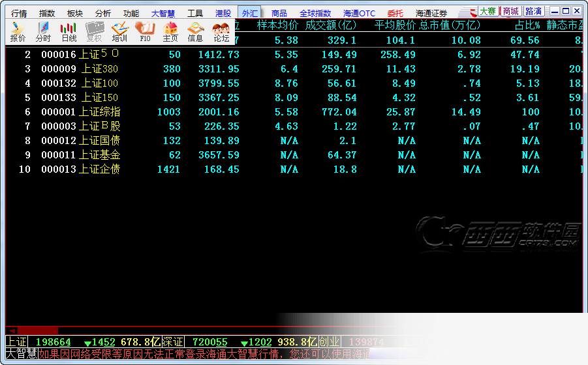
Task: Open the 培训 training icon
Action: pos(119,32)
